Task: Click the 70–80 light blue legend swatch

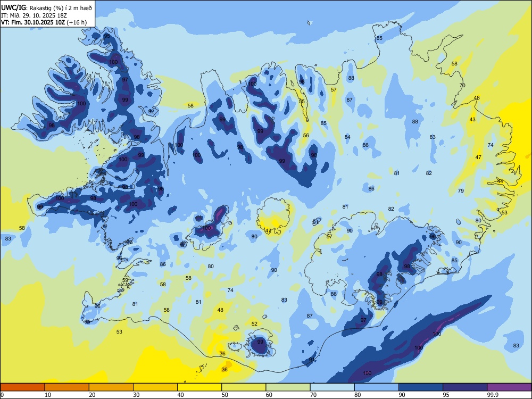Action: click(332, 387)
